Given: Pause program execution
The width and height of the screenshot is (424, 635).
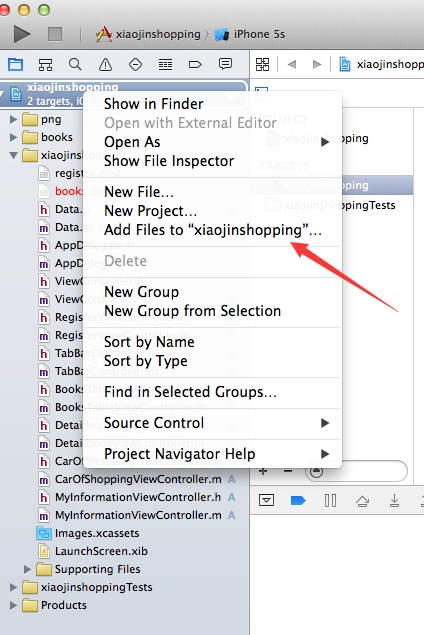Looking at the screenshot, I should tap(330, 501).
